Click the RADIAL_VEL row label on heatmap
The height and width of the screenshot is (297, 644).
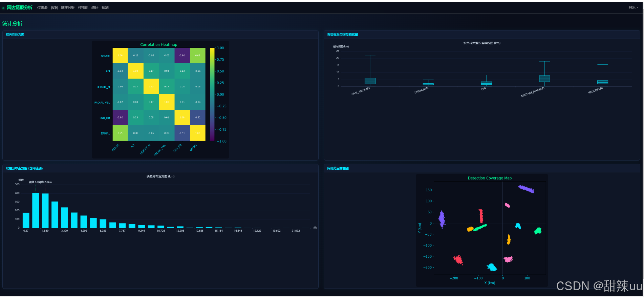(102, 103)
